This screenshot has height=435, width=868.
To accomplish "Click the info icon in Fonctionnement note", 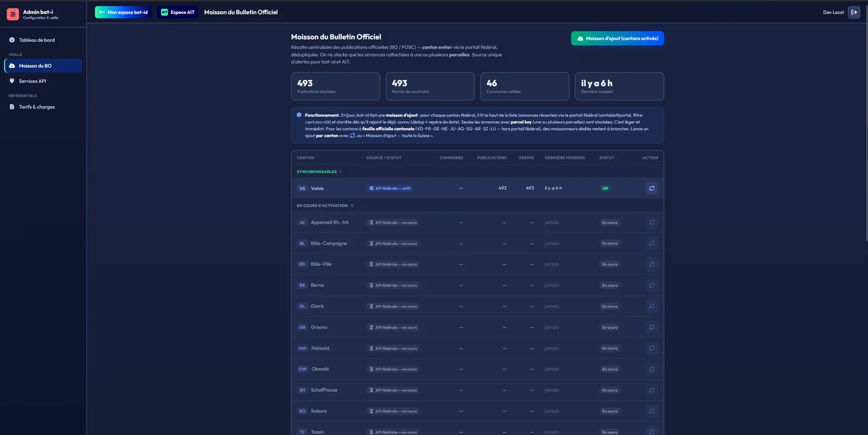I will (299, 115).
